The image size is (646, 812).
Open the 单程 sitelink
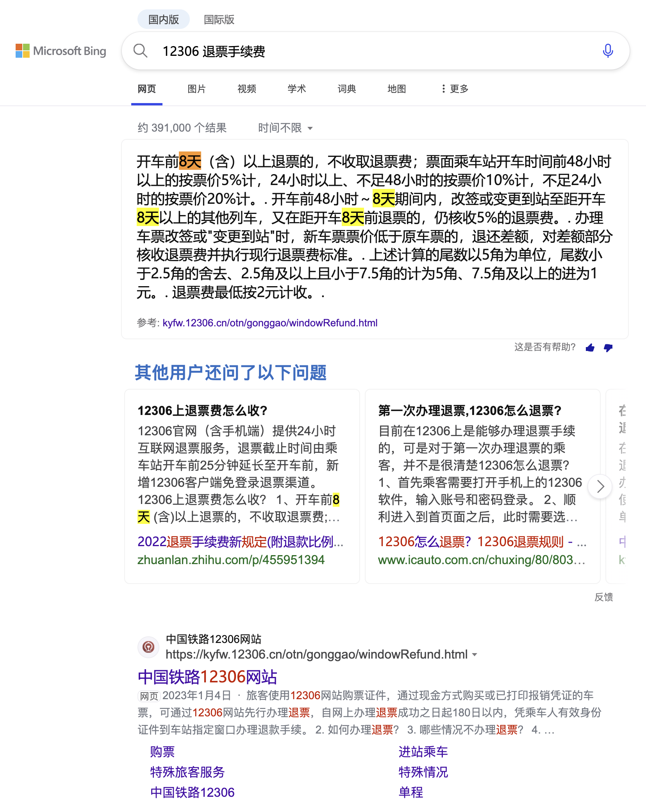pyautogui.click(x=411, y=792)
